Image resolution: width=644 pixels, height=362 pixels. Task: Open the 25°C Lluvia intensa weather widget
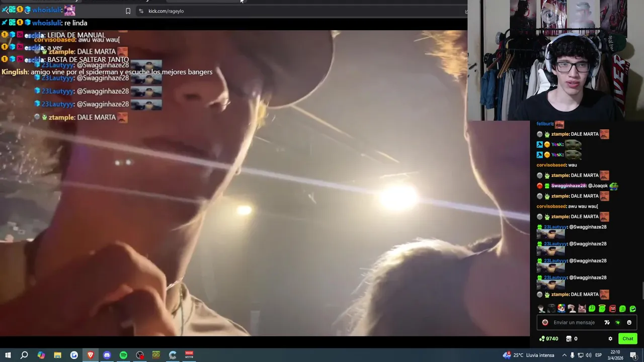click(x=528, y=355)
